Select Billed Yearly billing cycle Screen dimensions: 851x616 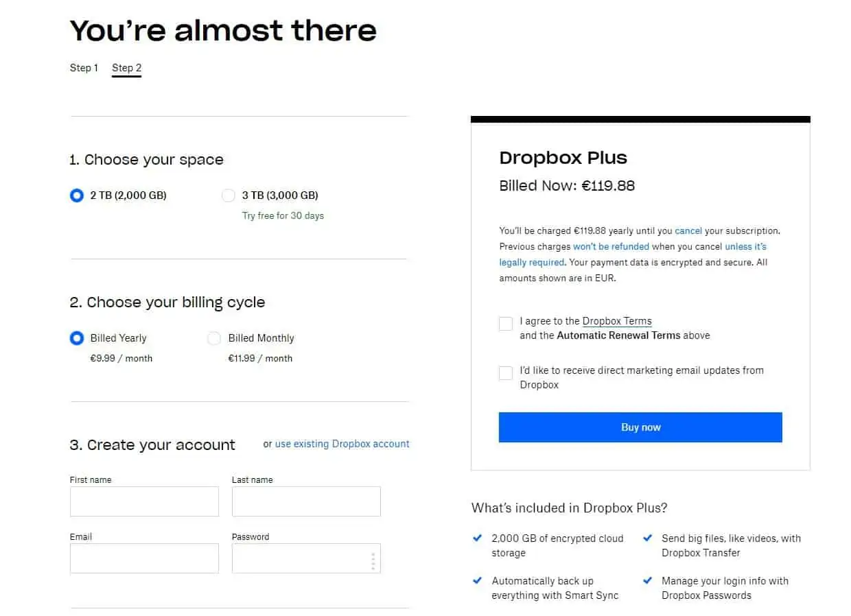point(77,338)
